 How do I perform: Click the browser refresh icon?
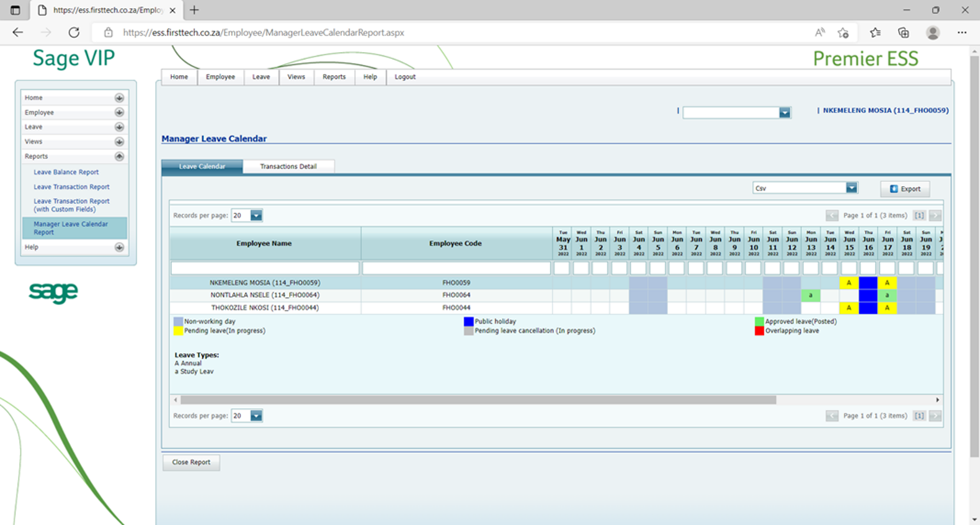tap(74, 32)
